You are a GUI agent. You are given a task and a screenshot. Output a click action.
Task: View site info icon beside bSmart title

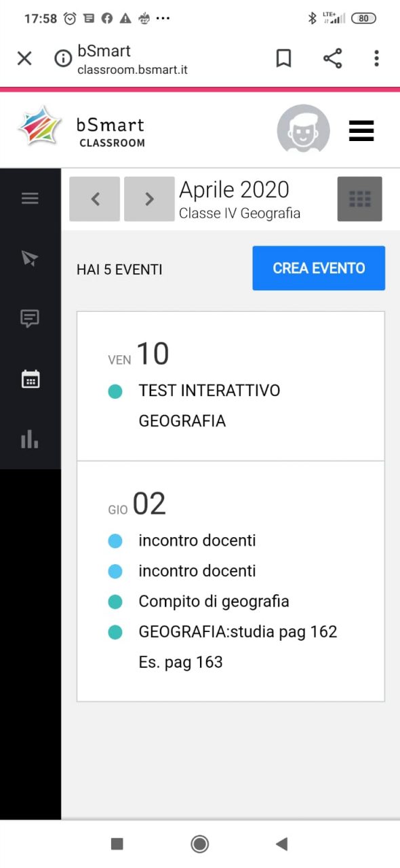[x=63, y=59]
